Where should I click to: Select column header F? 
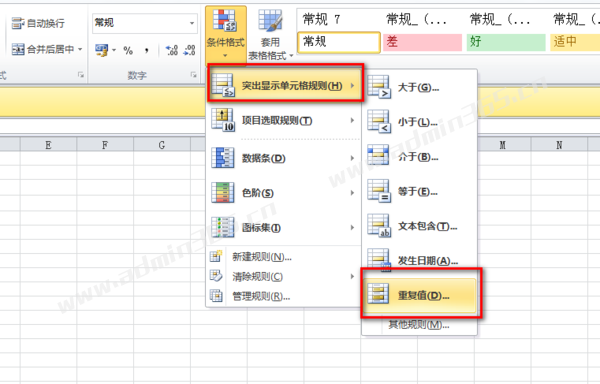coord(105,145)
